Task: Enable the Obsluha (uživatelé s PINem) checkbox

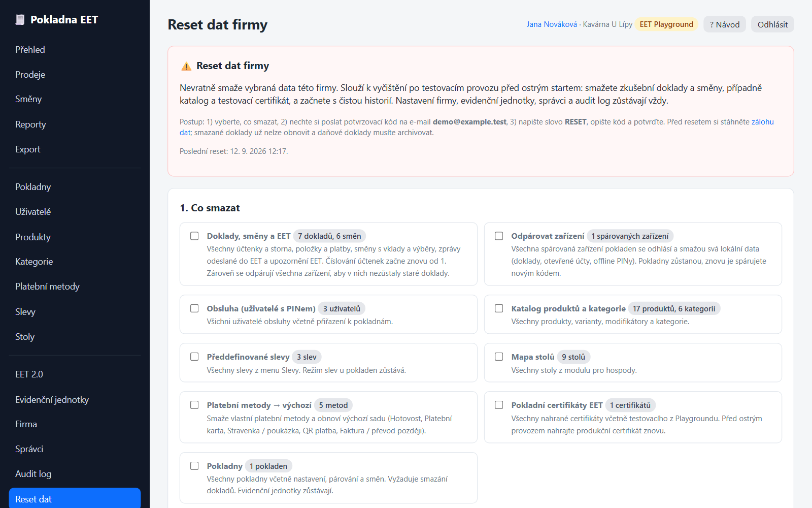Action: [194, 308]
